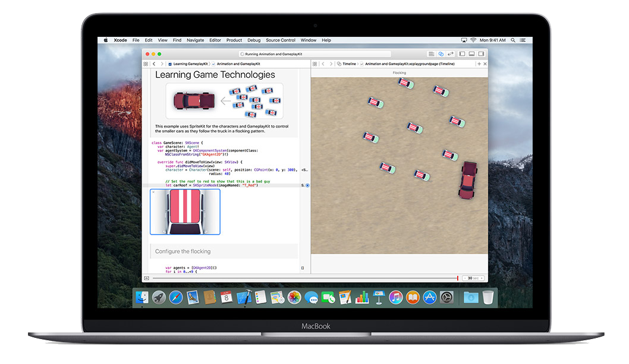
Task: Click the Learning Game Technologies title
Action: (215, 75)
